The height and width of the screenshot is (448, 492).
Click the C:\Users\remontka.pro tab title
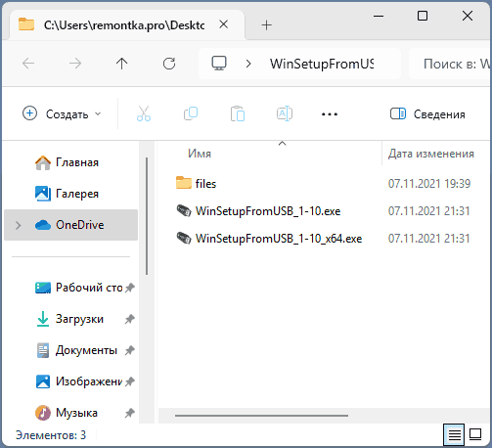(124, 25)
